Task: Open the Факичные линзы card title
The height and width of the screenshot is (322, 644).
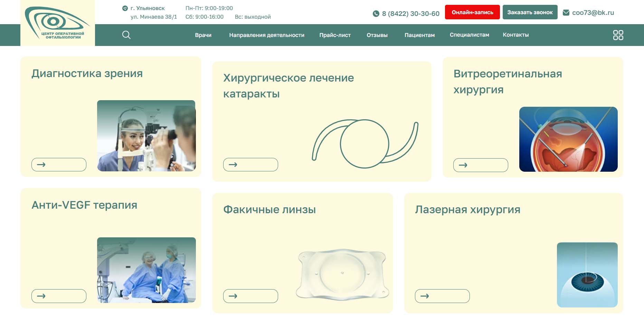Action: pos(269,210)
